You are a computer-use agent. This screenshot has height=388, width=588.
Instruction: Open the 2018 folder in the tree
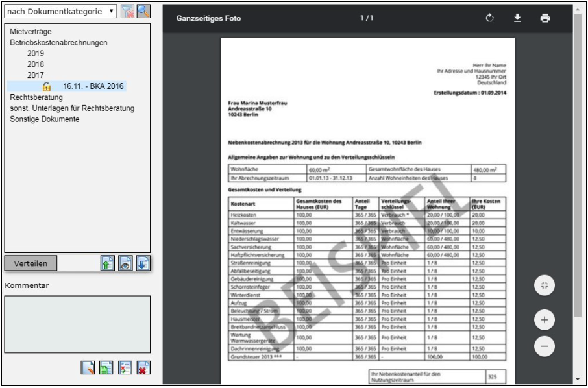coord(35,64)
